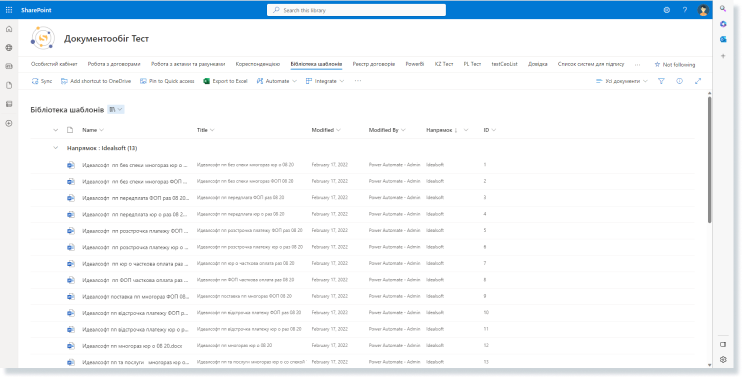Click the Документообіг Тест site logo
This screenshot has width=743, height=378.
point(43,38)
